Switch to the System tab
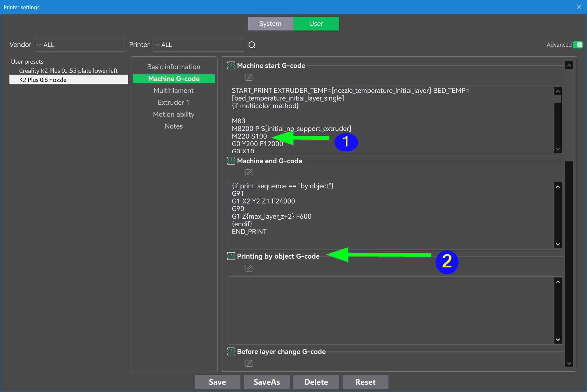 (270, 24)
